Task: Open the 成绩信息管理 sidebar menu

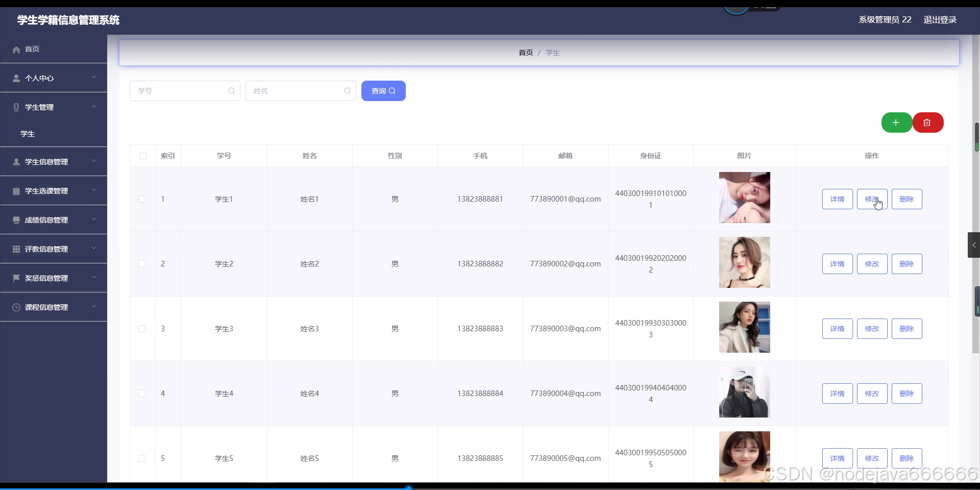Action: pyautogui.click(x=54, y=220)
